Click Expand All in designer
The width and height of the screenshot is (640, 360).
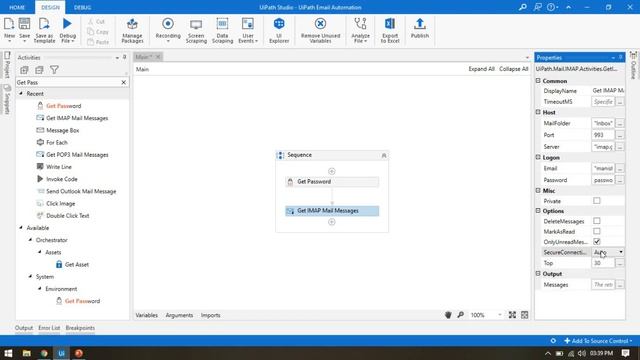(481, 69)
